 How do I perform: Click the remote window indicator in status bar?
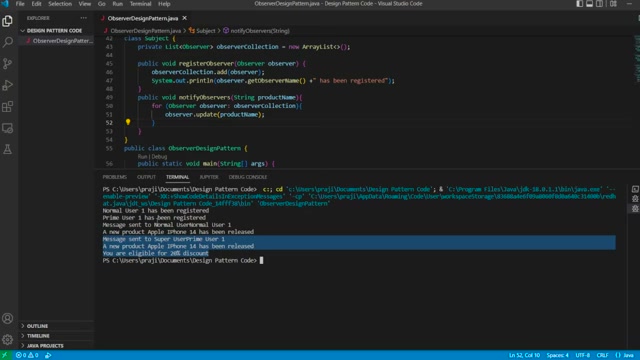(5, 355)
